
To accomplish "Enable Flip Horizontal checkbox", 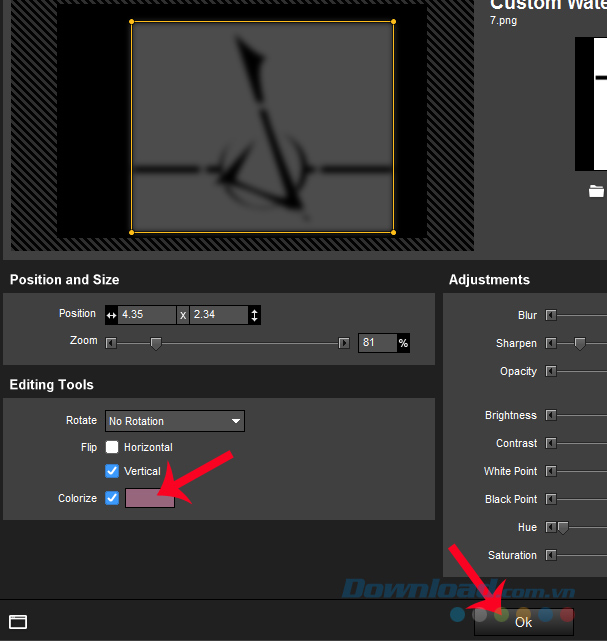I will 112,447.
